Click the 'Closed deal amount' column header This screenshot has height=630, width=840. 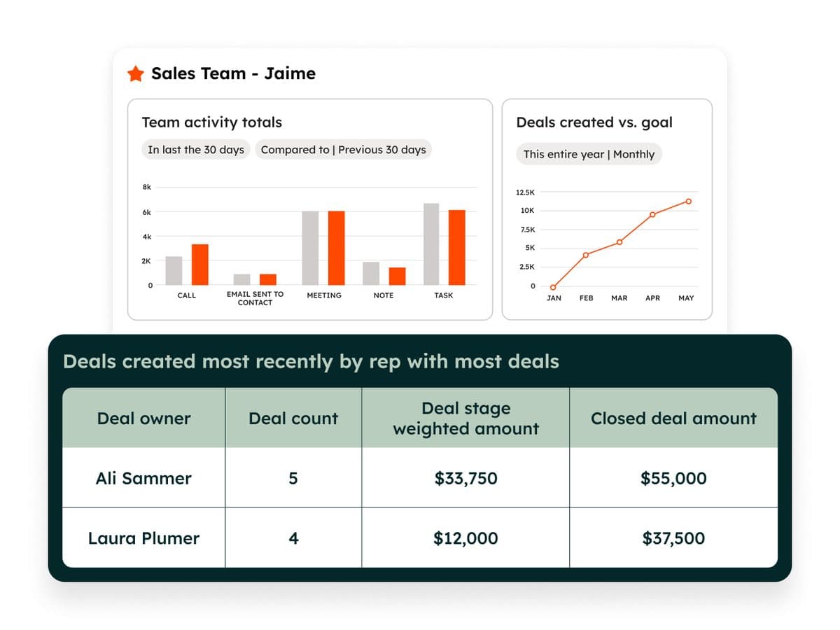(673, 418)
